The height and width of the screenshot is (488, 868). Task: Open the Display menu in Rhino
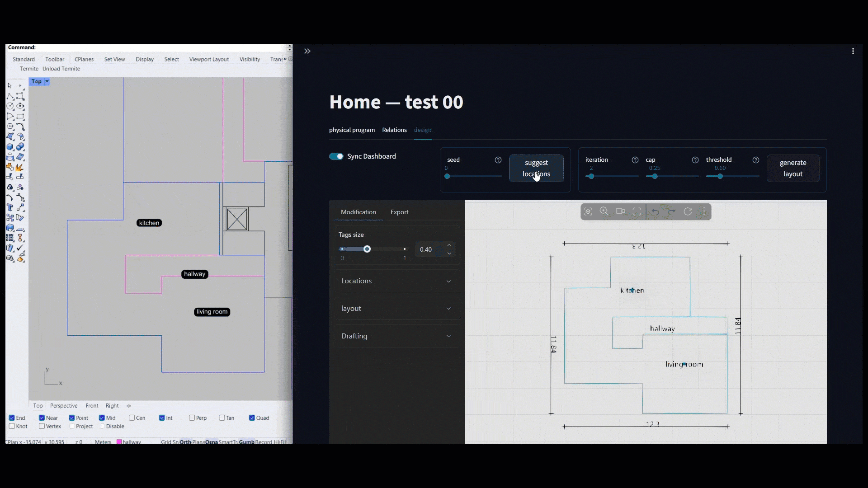[144, 59]
